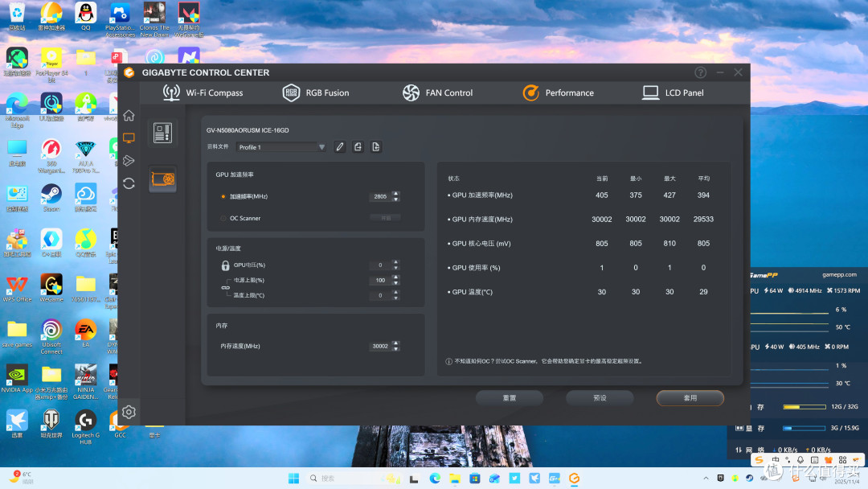Screen dimensions: 868x489
Task: Click the 预设 default button
Action: pyautogui.click(x=600, y=397)
